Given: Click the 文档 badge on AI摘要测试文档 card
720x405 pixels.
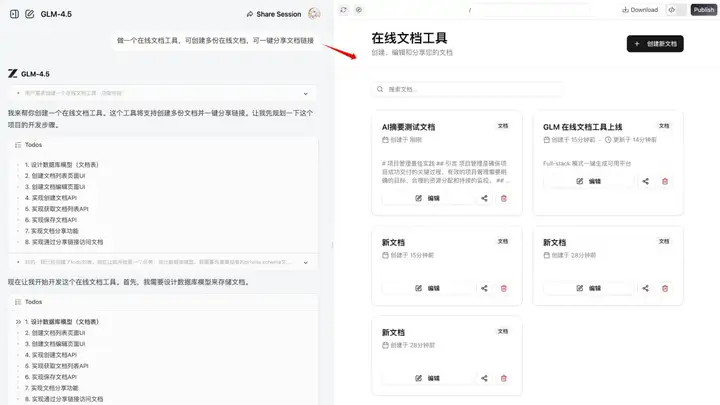Looking at the screenshot, I should click(x=503, y=126).
